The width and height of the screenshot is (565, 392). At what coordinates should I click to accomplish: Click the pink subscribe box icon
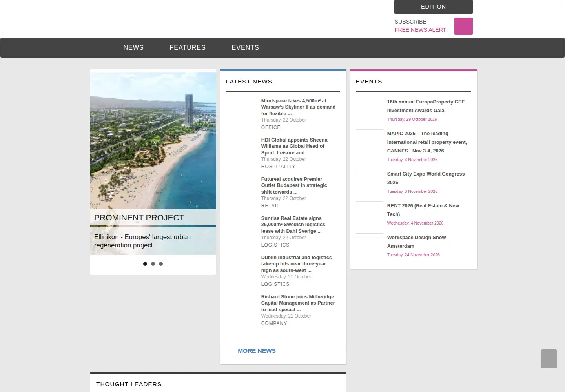click(x=463, y=26)
